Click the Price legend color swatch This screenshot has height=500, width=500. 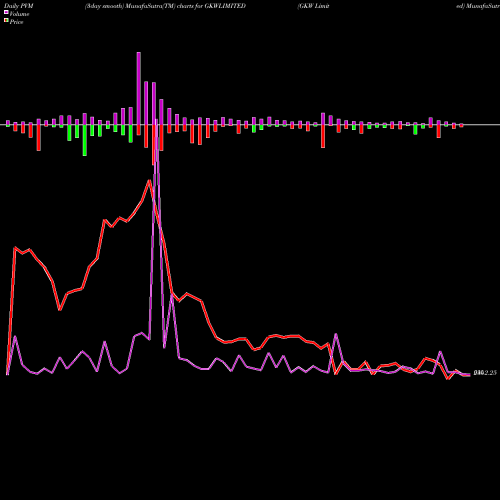click(x=6, y=21)
